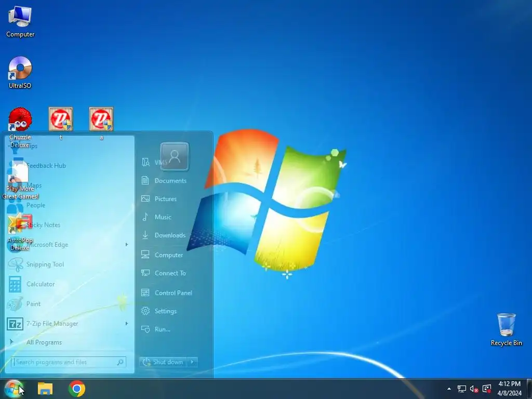Expand 7-Zip File Manager jump list arrow
Viewport: 532px width, 399px height.
127,323
